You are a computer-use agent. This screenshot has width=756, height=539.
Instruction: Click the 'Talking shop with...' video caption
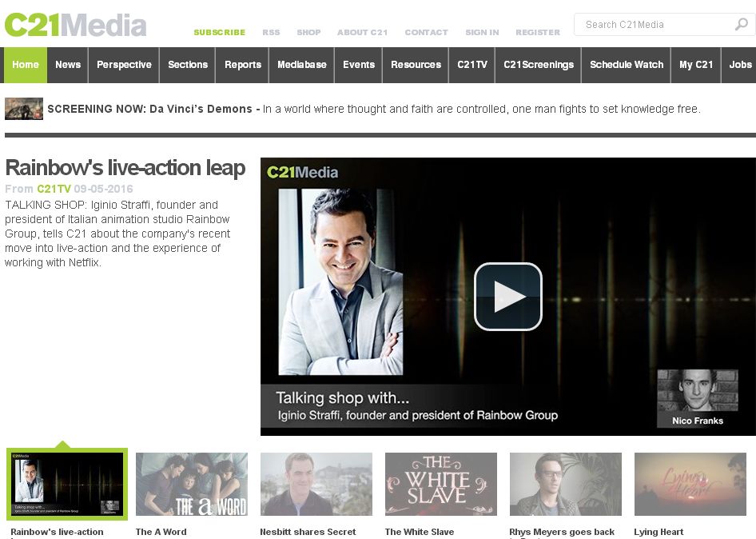coord(342,397)
